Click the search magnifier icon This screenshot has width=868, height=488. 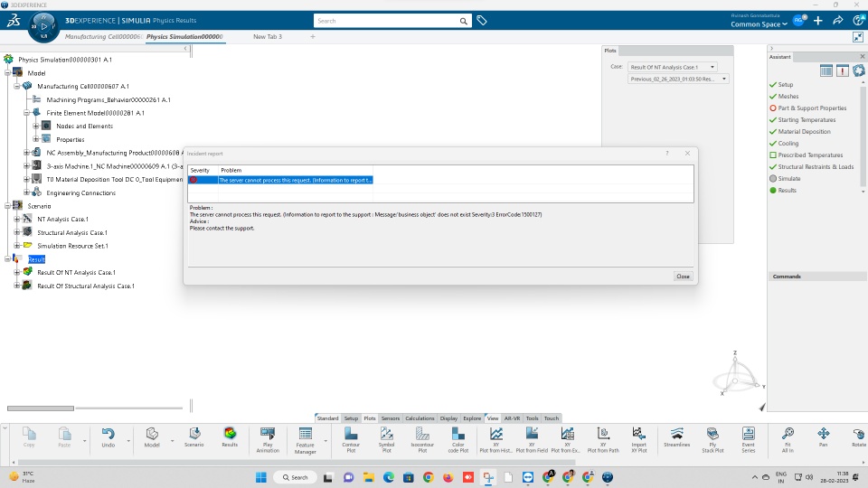(x=463, y=21)
